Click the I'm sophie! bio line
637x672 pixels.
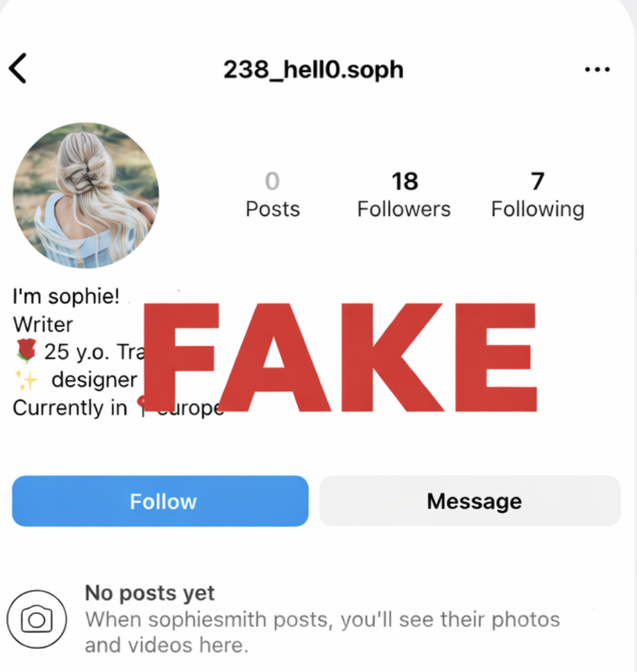[66, 296]
